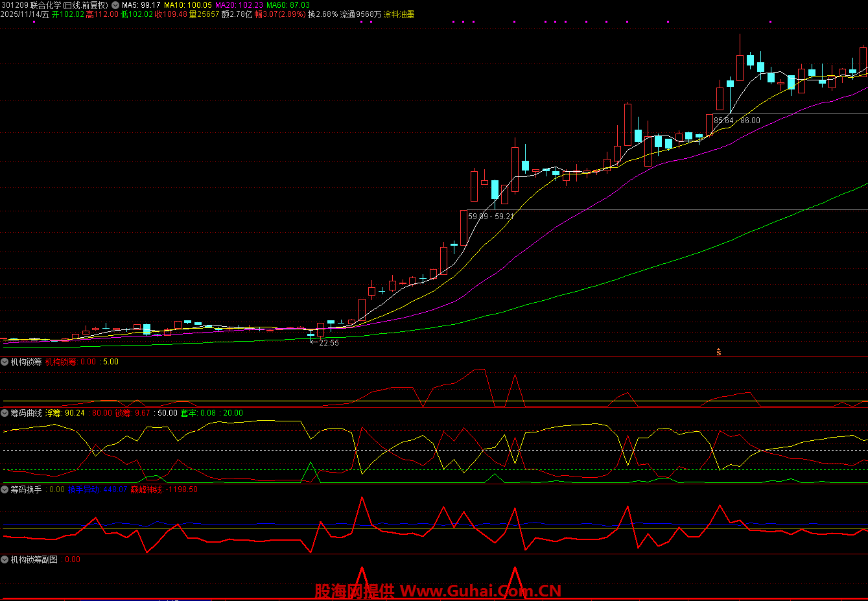This screenshot has height=601, width=868.
Task: Click the 机构锁筹副图 panel circle arrow icon
Action: 5,560
